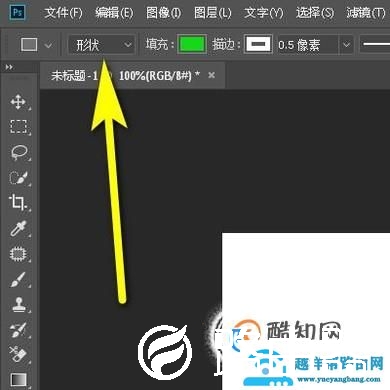Select the Gradient tool
Viewport: 390px width, 390px height.
tap(18, 379)
